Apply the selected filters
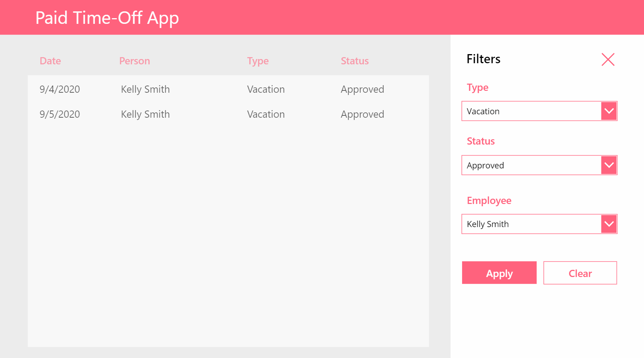644x358 pixels. (x=499, y=273)
